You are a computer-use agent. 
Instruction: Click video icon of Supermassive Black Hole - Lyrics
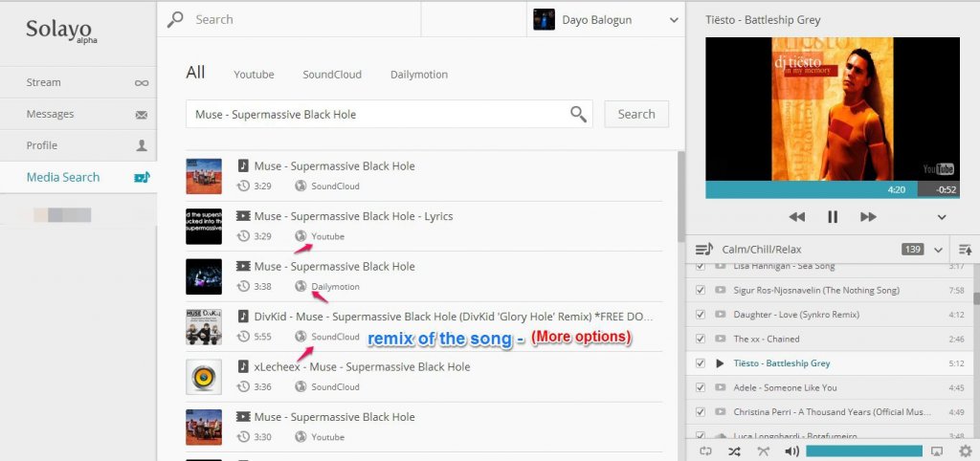243,216
